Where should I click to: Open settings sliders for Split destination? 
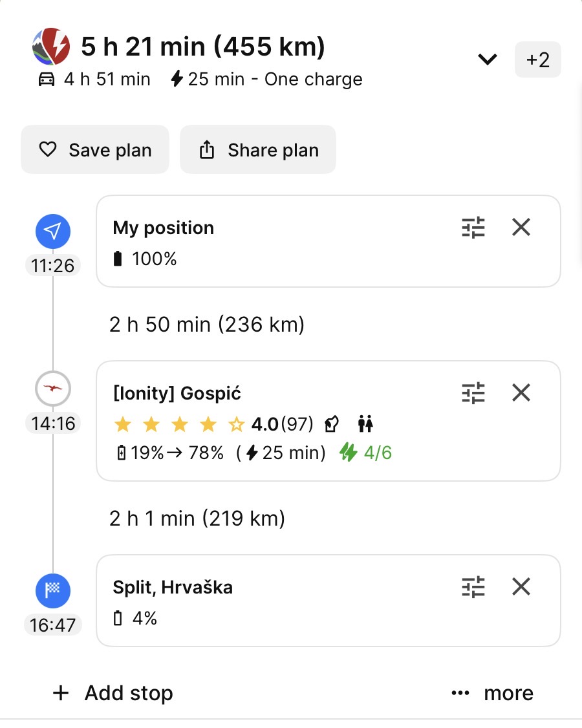coord(473,587)
